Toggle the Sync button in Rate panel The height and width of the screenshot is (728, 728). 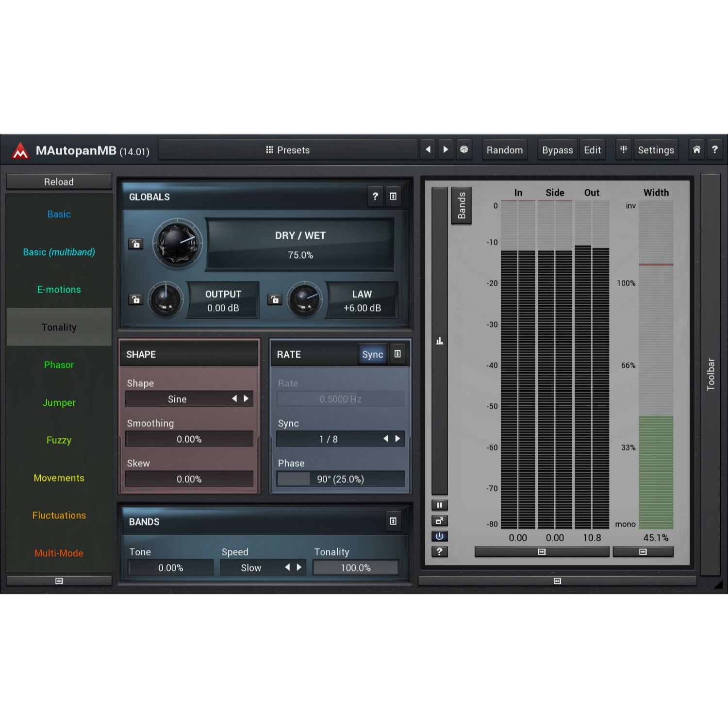pyautogui.click(x=372, y=354)
